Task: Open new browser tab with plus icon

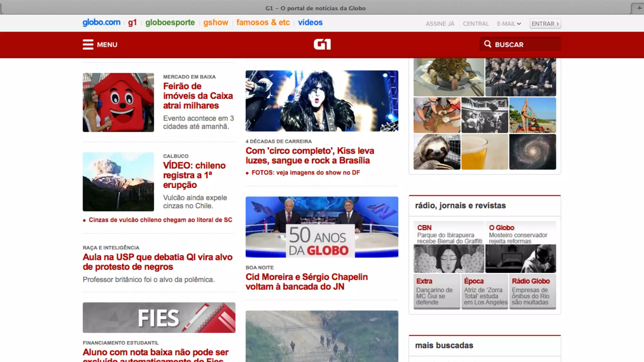Action: [639, 8]
